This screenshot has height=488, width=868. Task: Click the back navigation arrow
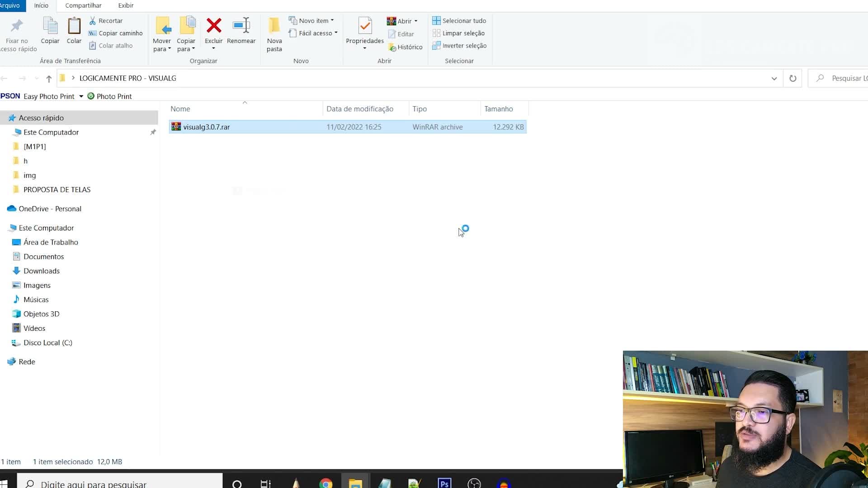(5, 79)
